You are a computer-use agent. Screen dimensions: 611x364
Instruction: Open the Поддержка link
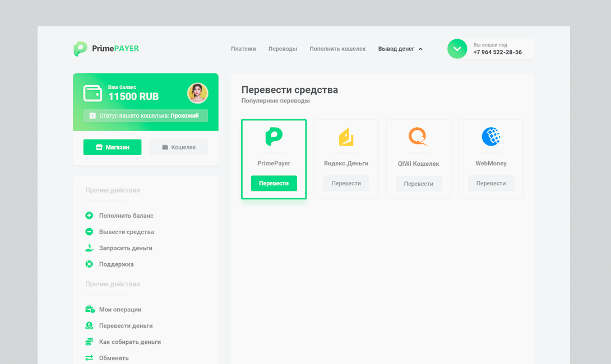116,264
